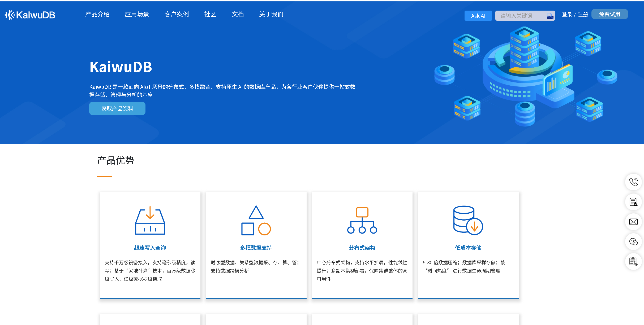The height and width of the screenshot is (325, 644).
Task: Open the 客户案例 menu item
Action: [177, 14]
